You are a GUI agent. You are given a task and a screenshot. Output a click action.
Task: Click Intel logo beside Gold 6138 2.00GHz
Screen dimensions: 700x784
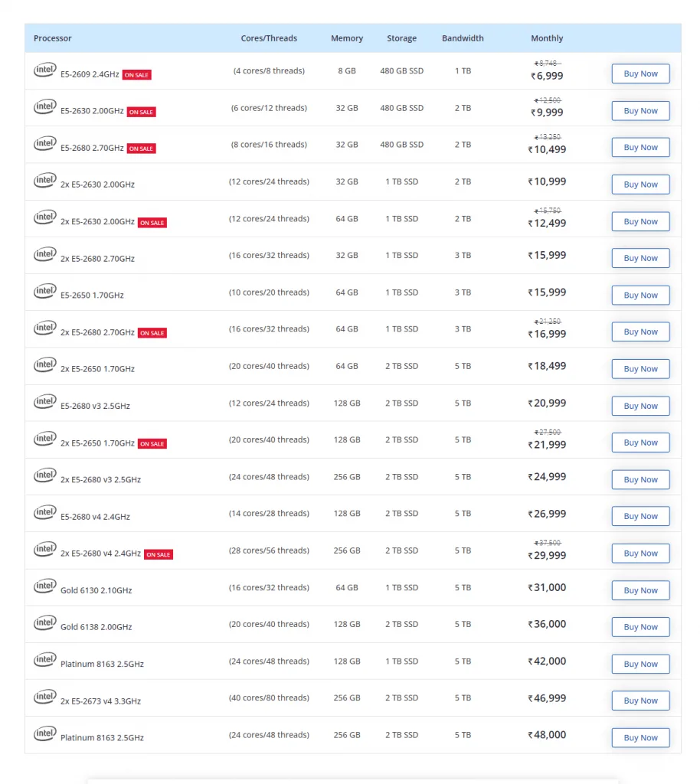coord(44,623)
